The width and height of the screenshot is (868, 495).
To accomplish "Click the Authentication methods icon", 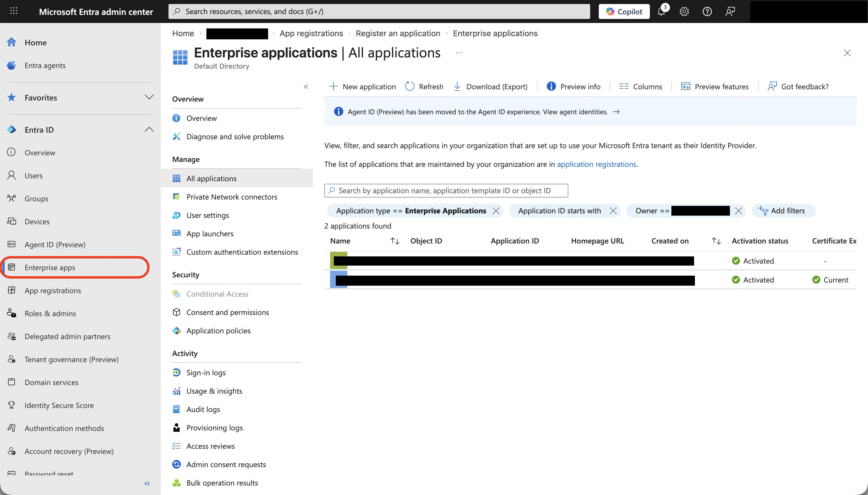I will (x=11, y=428).
